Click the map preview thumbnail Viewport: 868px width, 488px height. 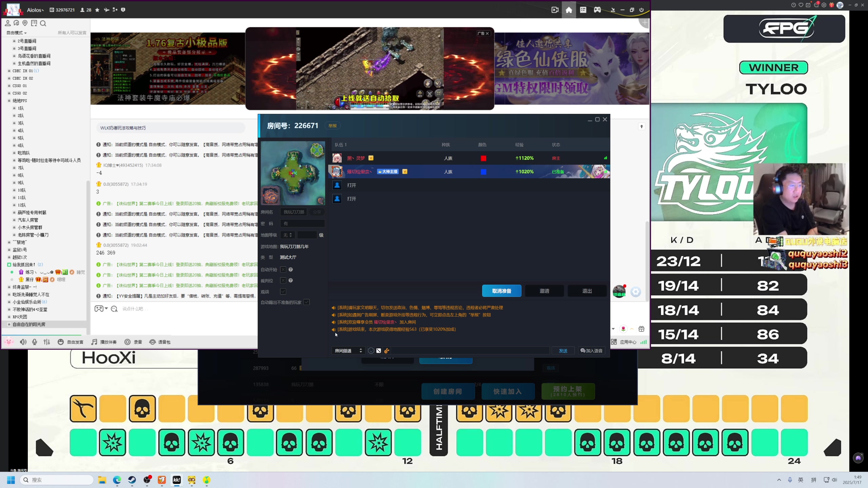293,173
